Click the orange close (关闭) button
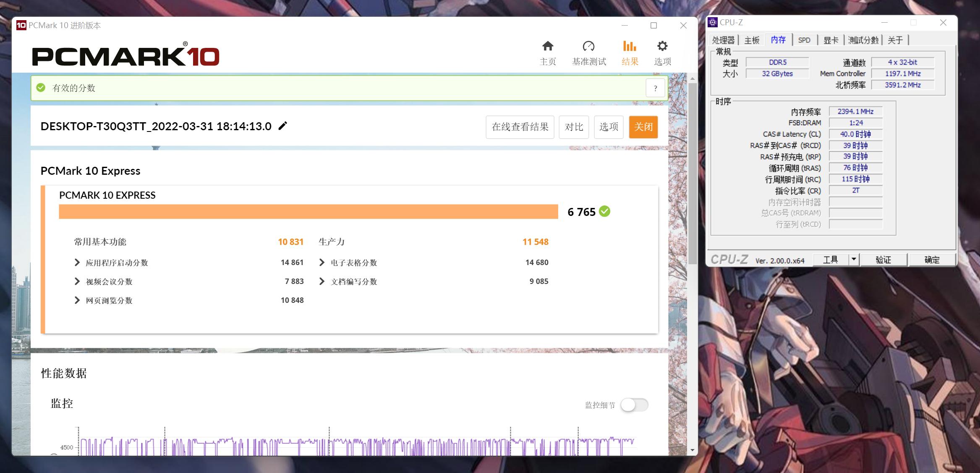Image resolution: width=980 pixels, height=473 pixels. 643,127
